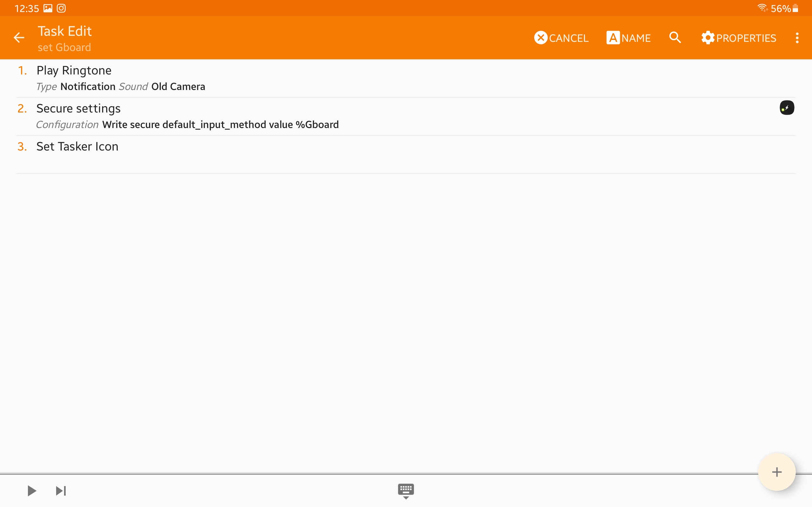The width and height of the screenshot is (812, 507).
Task: Tap the back arrow in header
Action: point(19,38)
